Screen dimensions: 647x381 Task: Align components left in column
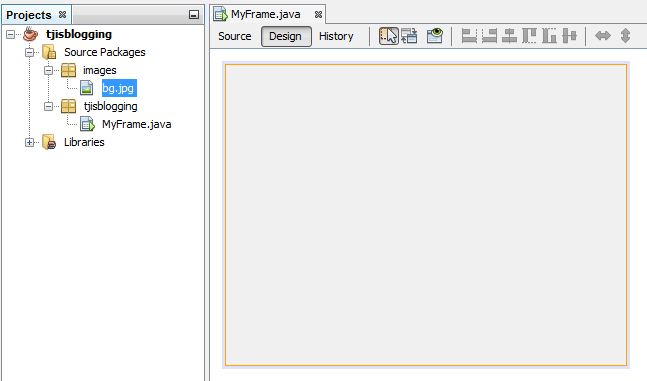(469, 36)
